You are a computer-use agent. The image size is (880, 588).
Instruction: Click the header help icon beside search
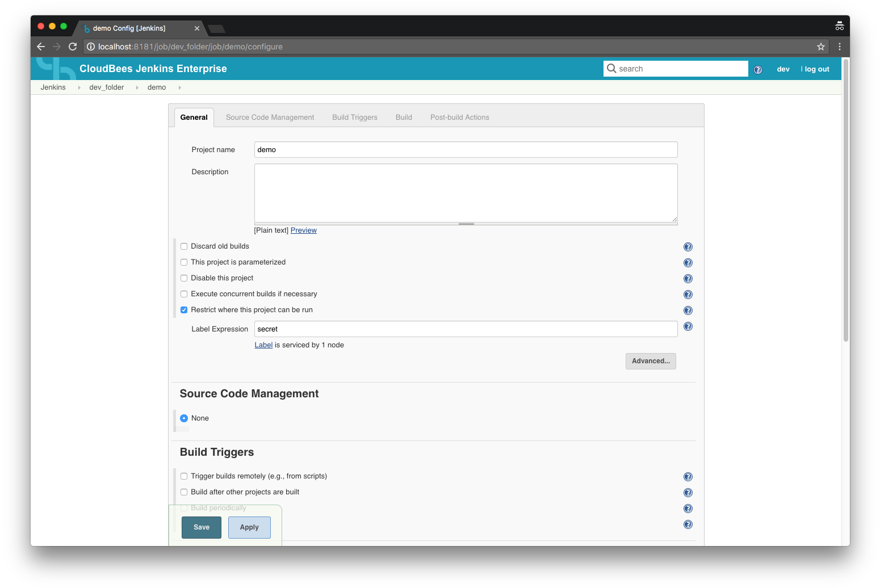tap(757, 69)
